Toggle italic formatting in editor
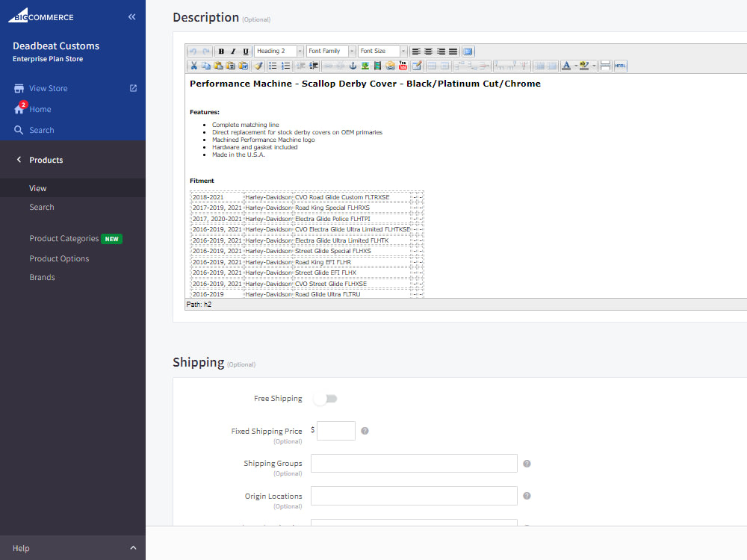Viewport: 747px width, 560px height. pos(233,51)
